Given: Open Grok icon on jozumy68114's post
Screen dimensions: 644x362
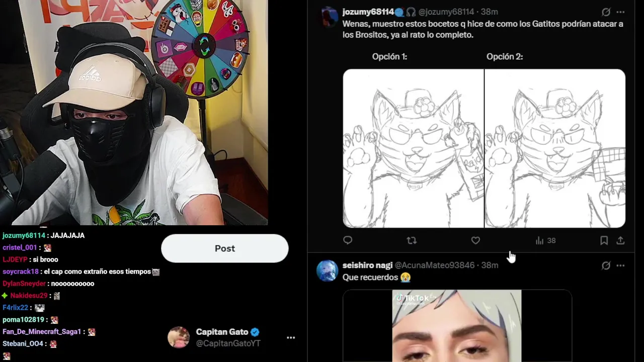Looking at the screenshot, I should pyautogui.click(x=606, y=12).
